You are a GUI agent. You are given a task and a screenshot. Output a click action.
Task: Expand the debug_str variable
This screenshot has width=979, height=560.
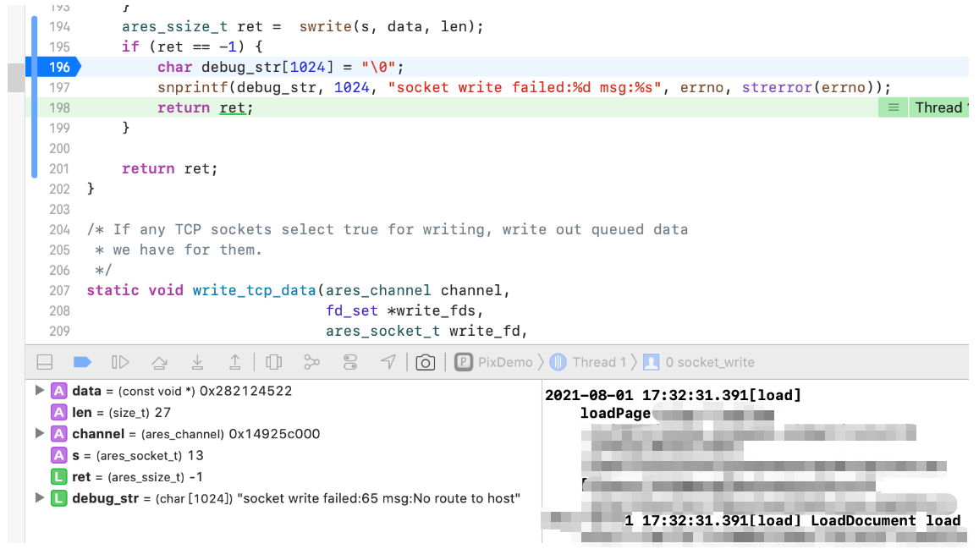point(38,498)
